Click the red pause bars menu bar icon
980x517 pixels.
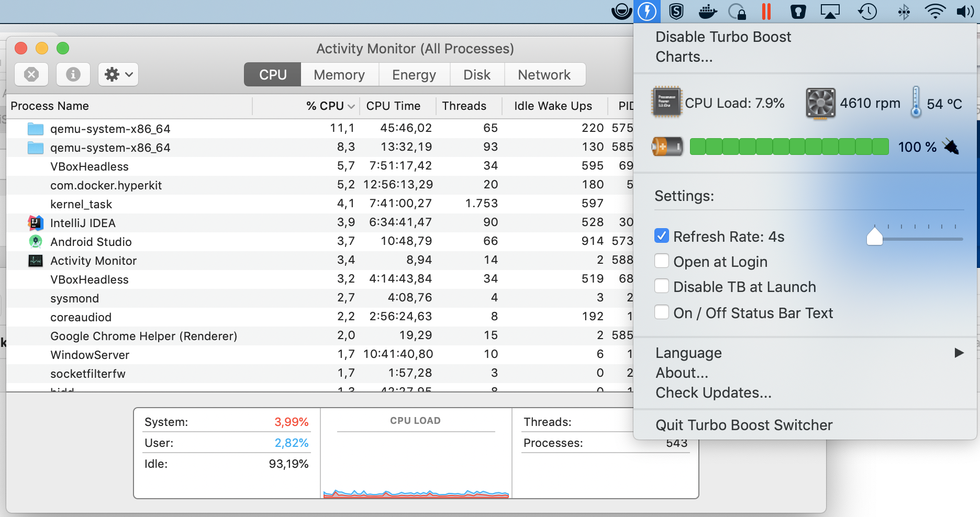pyautogui.click(x=766, y=11)
